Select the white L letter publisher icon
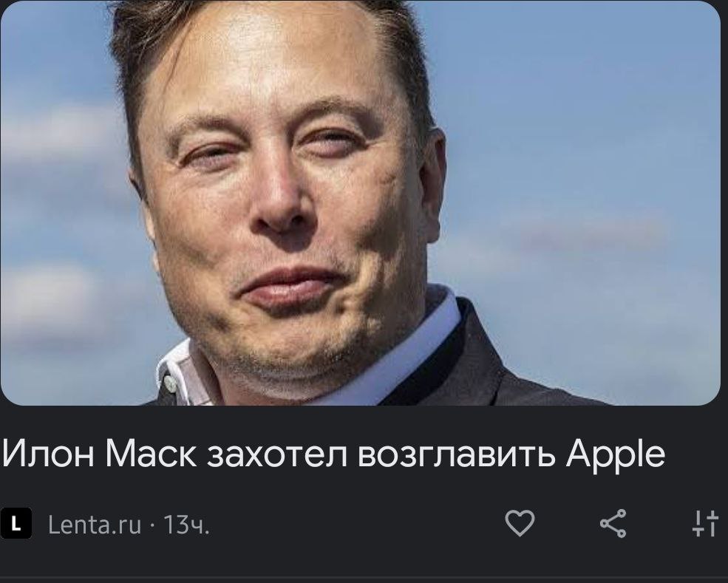Viewport: 728px width, 583px height. pyautogui.click(x=16, y=523)
